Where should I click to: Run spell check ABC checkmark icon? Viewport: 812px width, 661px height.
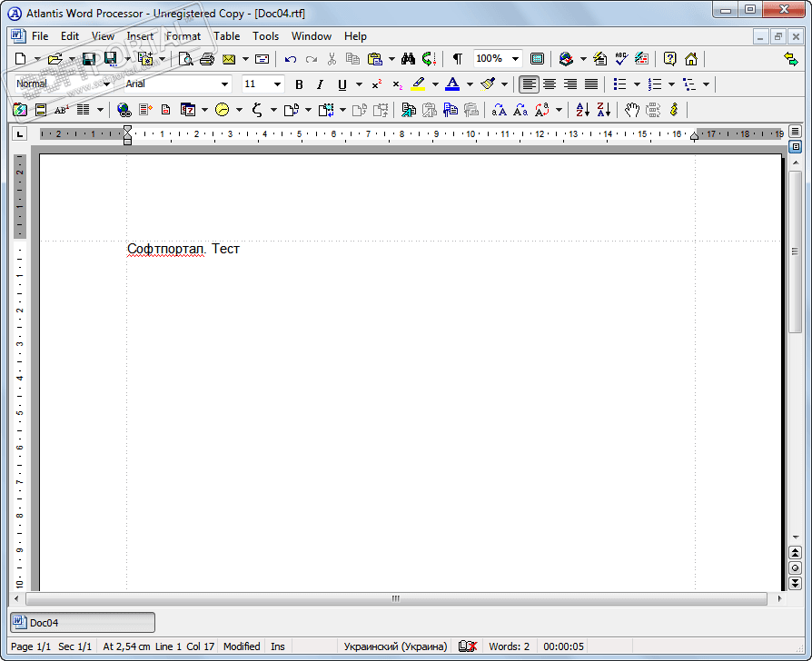(x=621, y=59)
